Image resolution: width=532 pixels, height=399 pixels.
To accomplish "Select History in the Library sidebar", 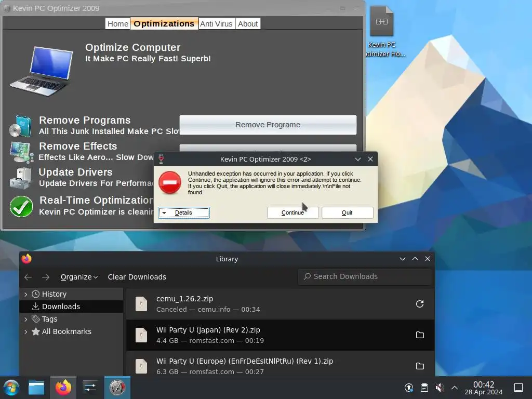I will pyautogui.click(x=54, y=294).
